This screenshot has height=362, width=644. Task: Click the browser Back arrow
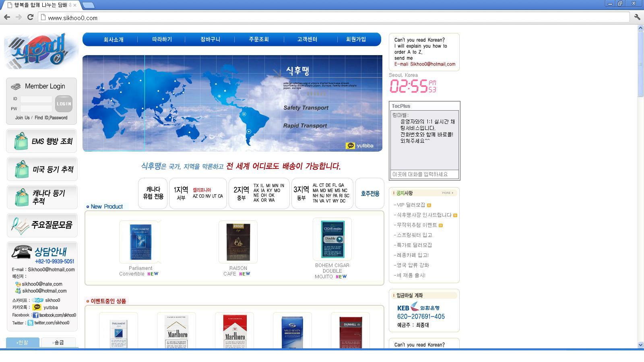click(x=7, y=17)
